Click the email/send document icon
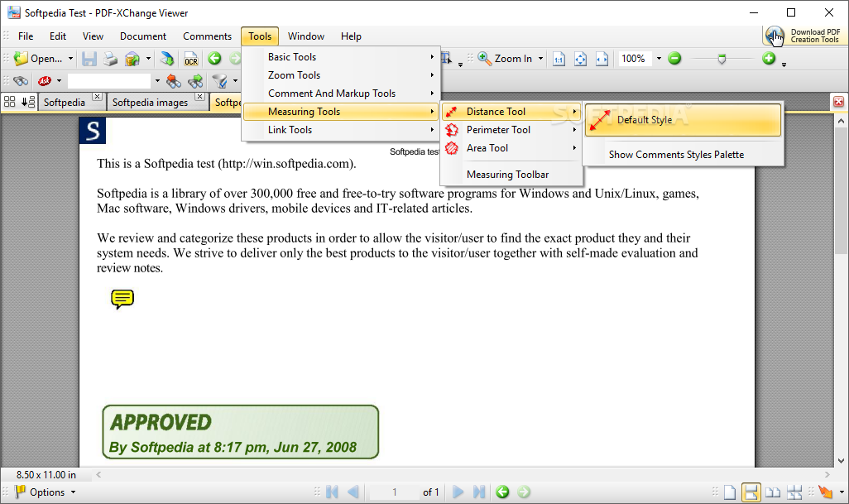 (132, 59)
